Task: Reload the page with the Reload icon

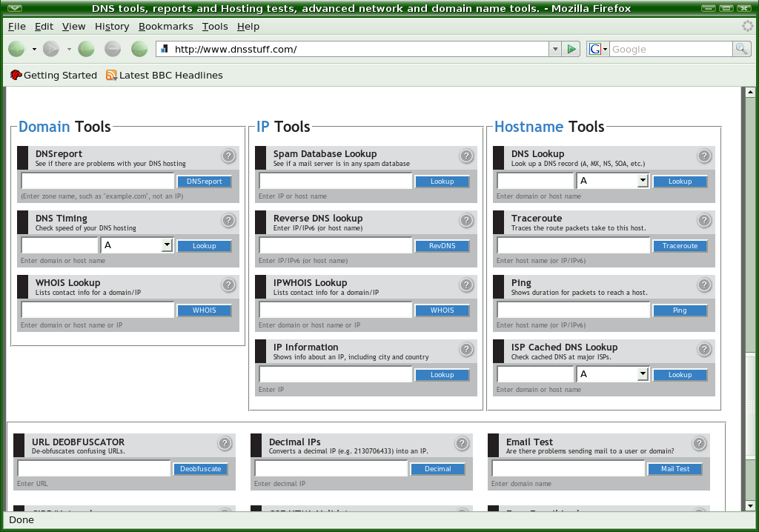Action: (x=86, y=49)
